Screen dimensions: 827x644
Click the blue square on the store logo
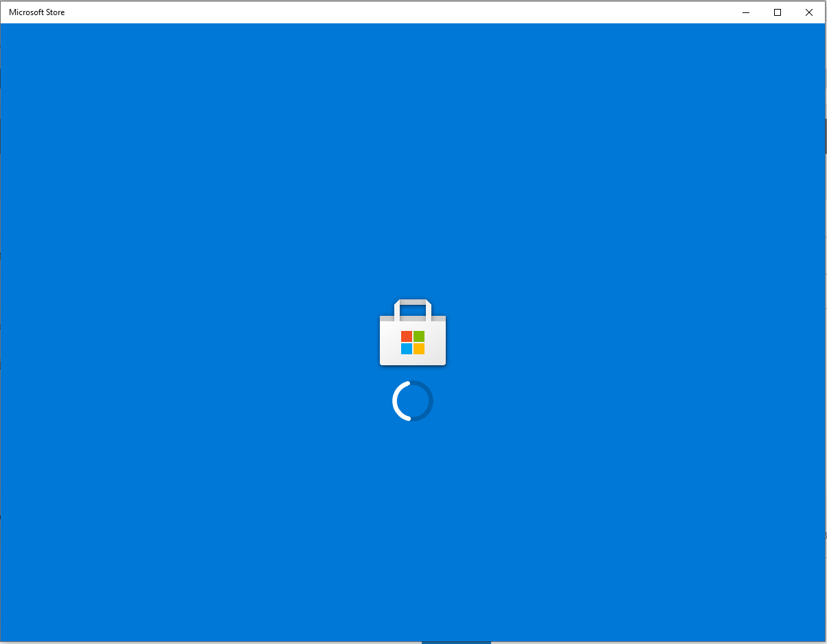pos(407,349)
